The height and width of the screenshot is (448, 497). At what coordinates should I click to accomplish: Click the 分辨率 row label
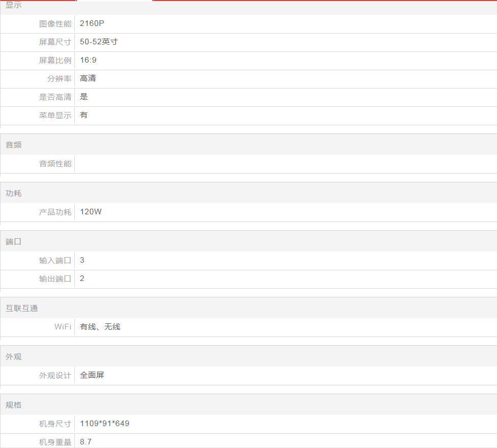[59, 79]
